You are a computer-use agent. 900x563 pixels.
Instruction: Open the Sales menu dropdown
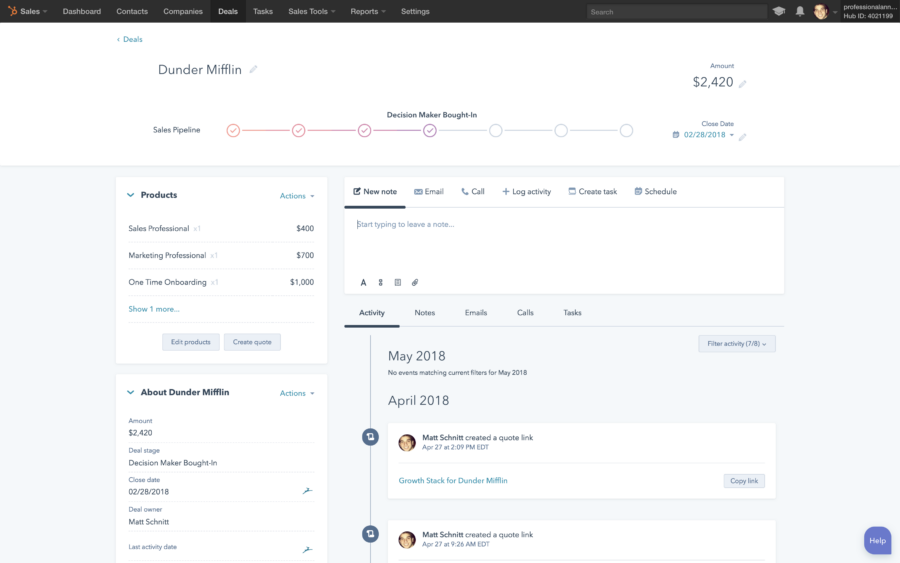pyautogui.click(x=33, y=11)
